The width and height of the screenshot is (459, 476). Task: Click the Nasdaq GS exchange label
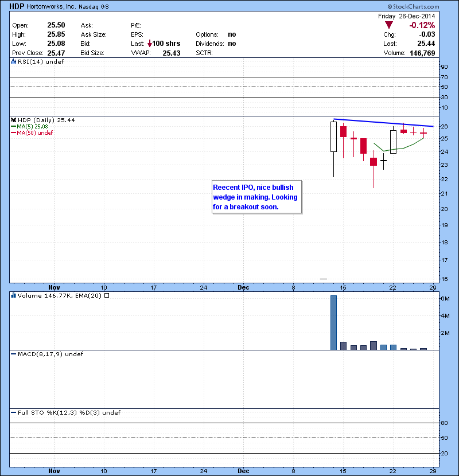(x=94, y=7)
